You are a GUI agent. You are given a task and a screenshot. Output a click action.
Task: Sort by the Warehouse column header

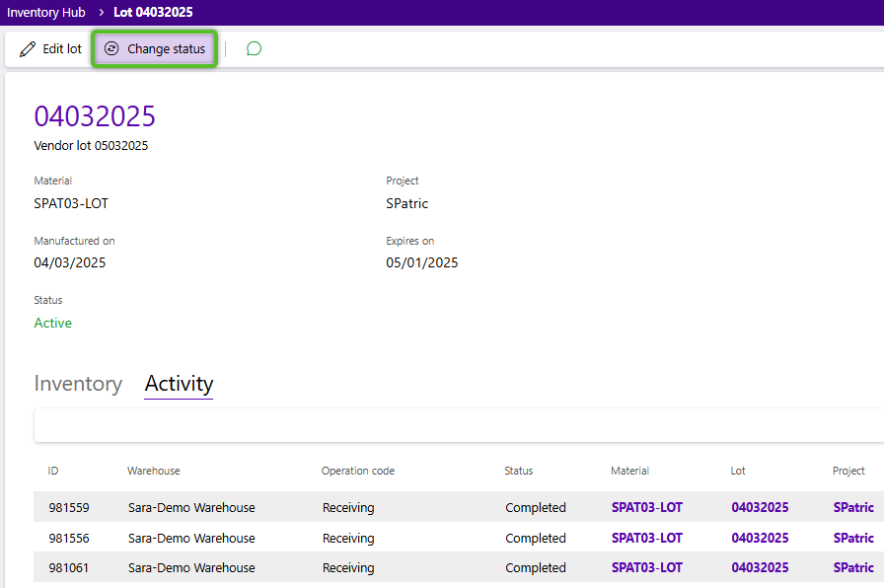153,471
